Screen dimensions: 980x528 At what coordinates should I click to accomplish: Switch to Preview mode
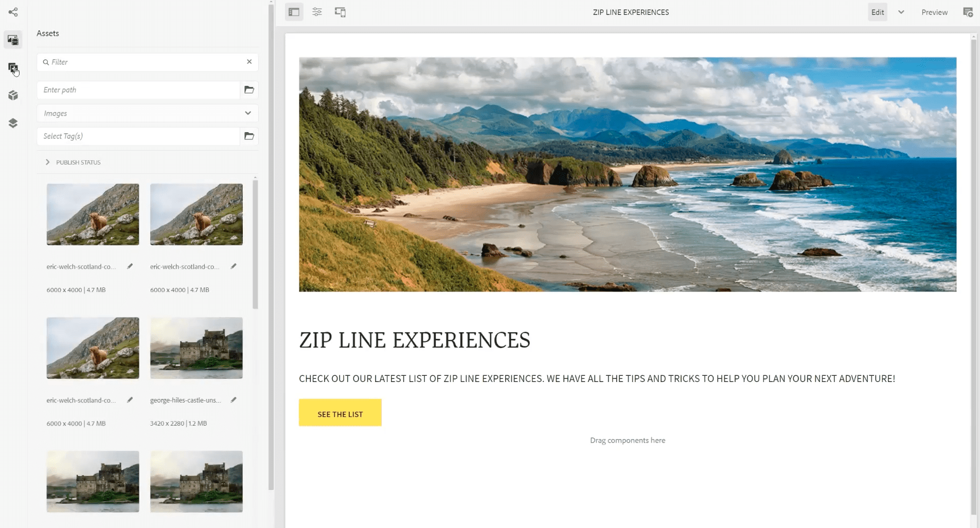933,12
